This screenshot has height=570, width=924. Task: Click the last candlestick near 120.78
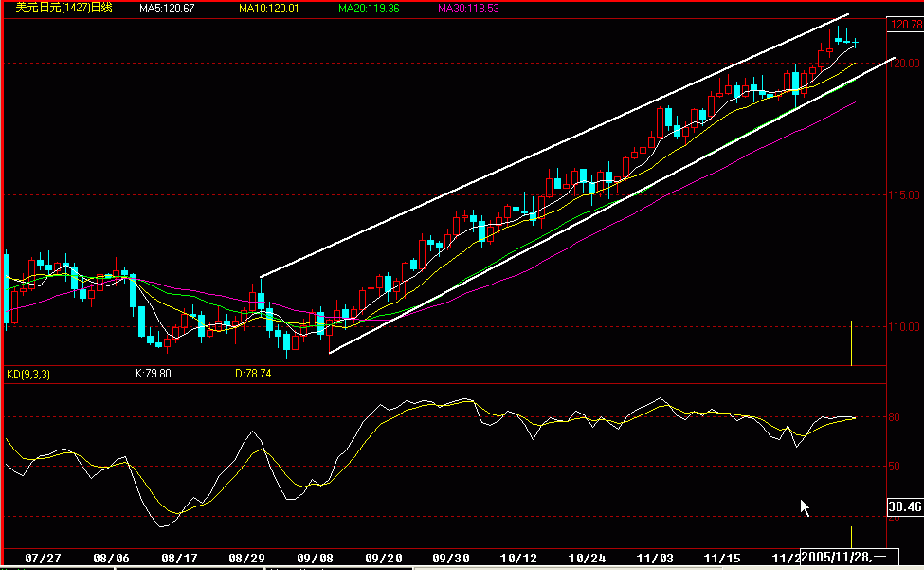pos(856,42)
